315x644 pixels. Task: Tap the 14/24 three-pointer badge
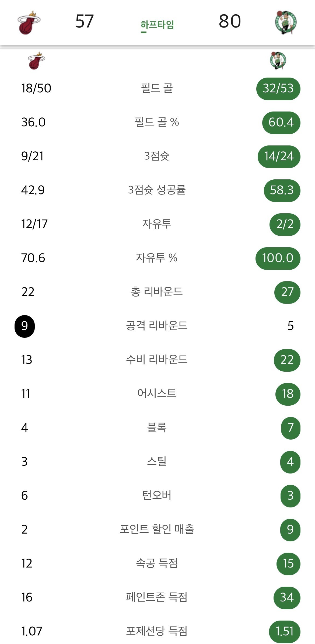tap(279, 156)
